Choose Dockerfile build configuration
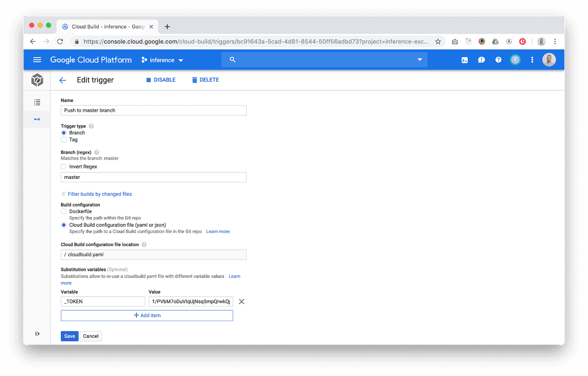The image size is (588, 376). 64,212
